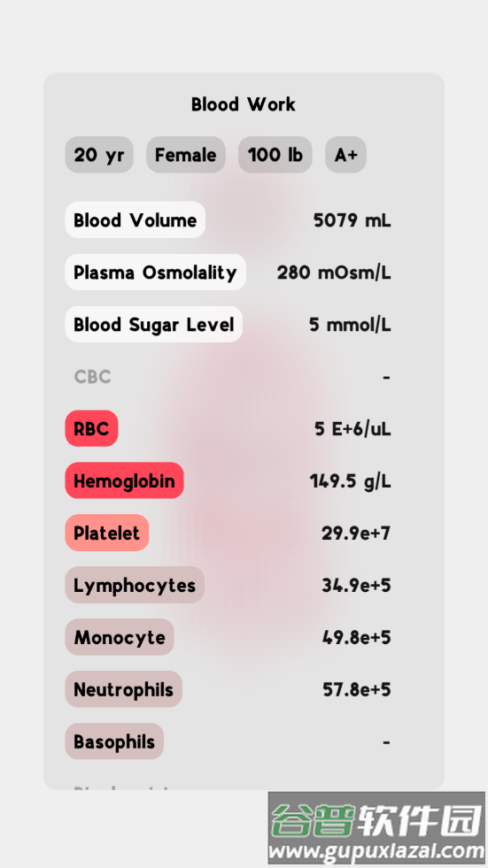Click the 100 lb weight chip
The height and width of the screenshot is (868, 488).
point(275,155)
